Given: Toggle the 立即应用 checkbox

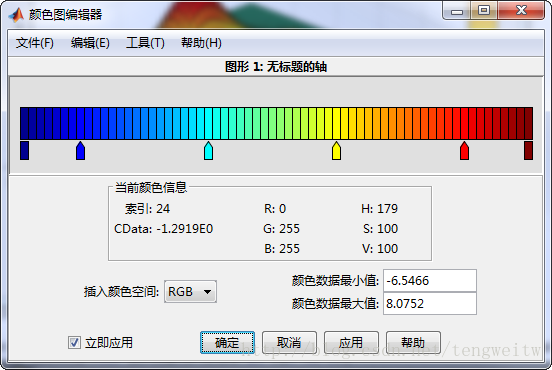Looking at the screenshot, I should pyautogui.click(x=74, y=343).
